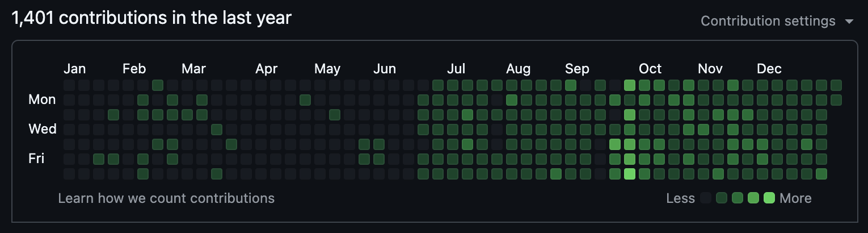This screenshot has width=868, height=233.
Task: Select the second legend swatch after Less
Action: pos(722,198)
